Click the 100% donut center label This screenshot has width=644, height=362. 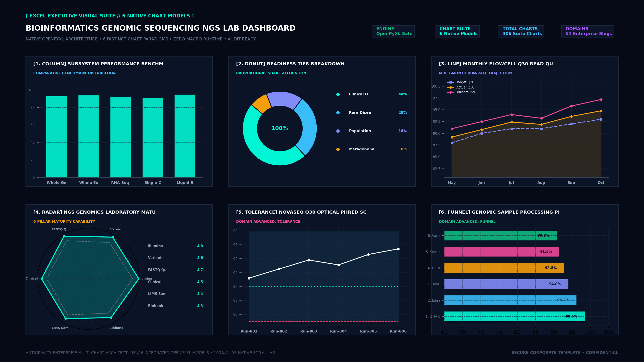click(280, 128)
